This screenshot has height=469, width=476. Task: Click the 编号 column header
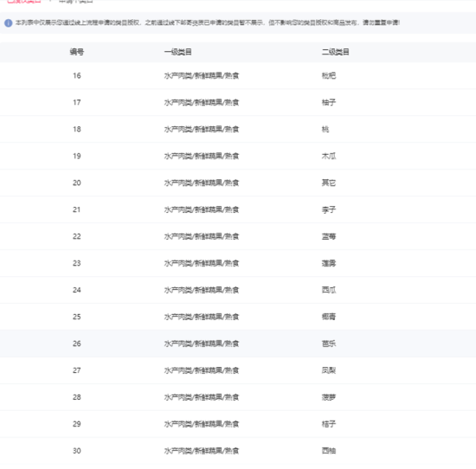click(77, 52)
